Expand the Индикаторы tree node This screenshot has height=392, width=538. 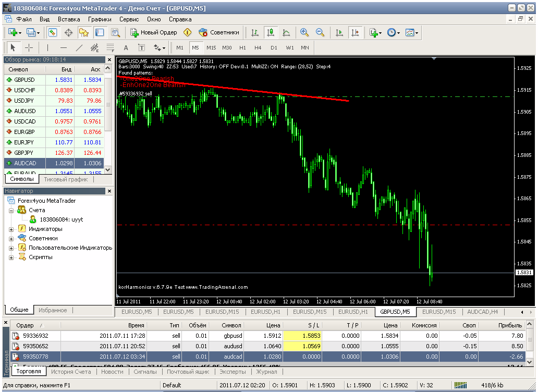[11, 229]
